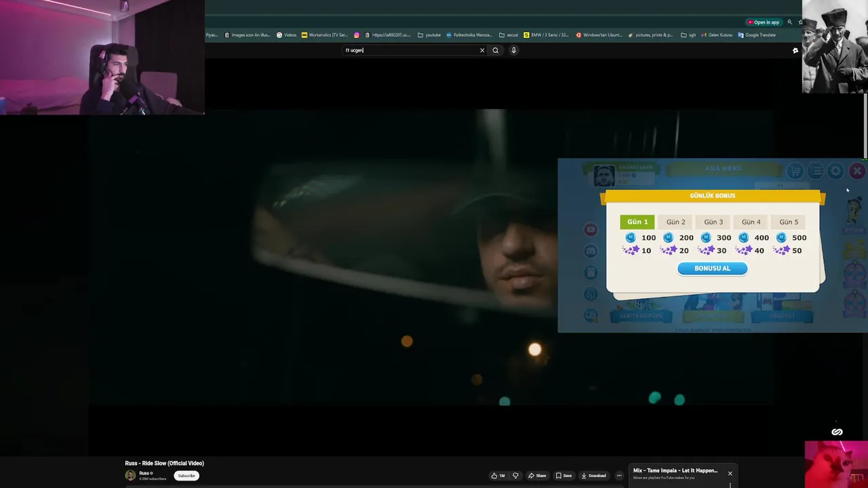This screenshot has width=868, height=488.
Task: Click the Open in app button
Action: click(763, 22)
